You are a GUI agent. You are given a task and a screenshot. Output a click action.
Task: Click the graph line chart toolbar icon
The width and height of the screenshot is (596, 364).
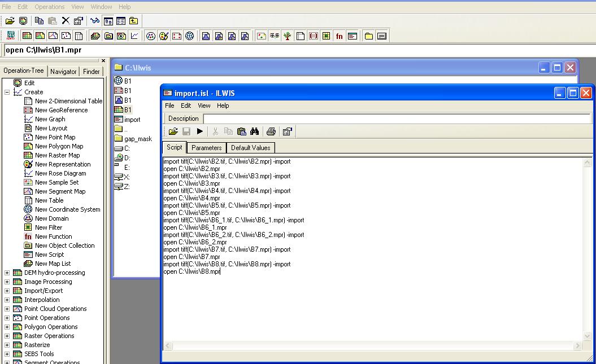(x=134, y=36)
